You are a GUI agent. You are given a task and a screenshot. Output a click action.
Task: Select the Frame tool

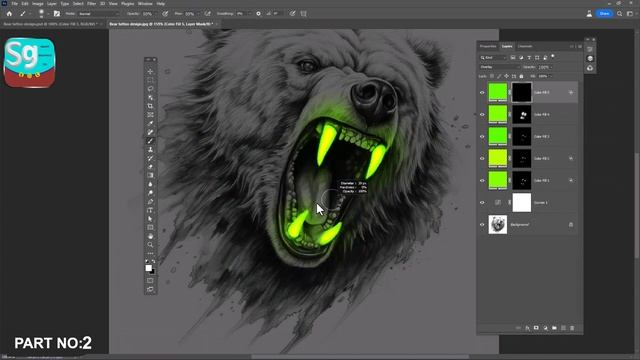tap(150, 115)
